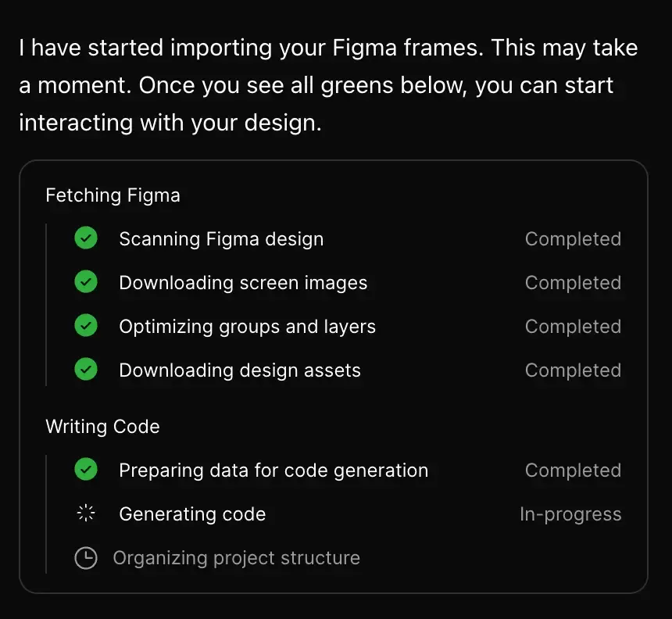Click green checkmark beside Preparing data for code generation
Screen dimensions: 672x619
click(x=86, y=470)
